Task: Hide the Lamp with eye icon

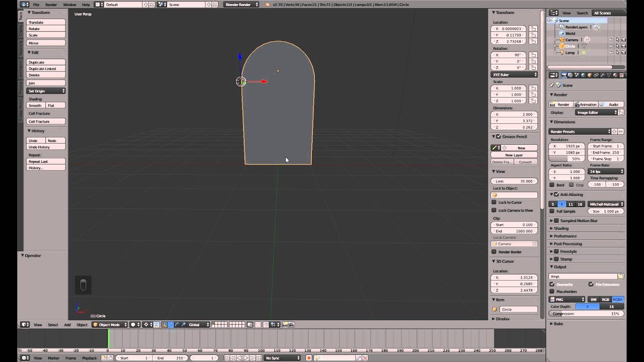Action: [611, 52]
